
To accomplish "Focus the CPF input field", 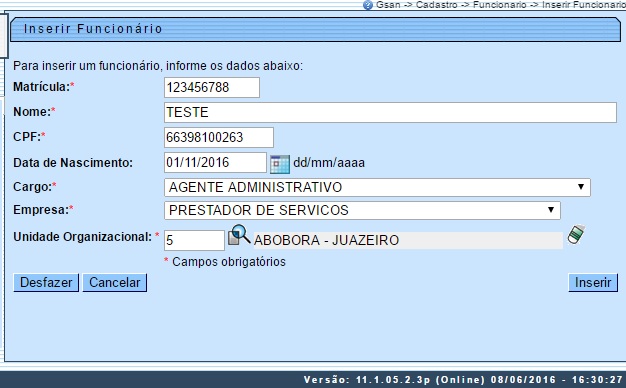I will pyautogui.click(x=219, y=137).
